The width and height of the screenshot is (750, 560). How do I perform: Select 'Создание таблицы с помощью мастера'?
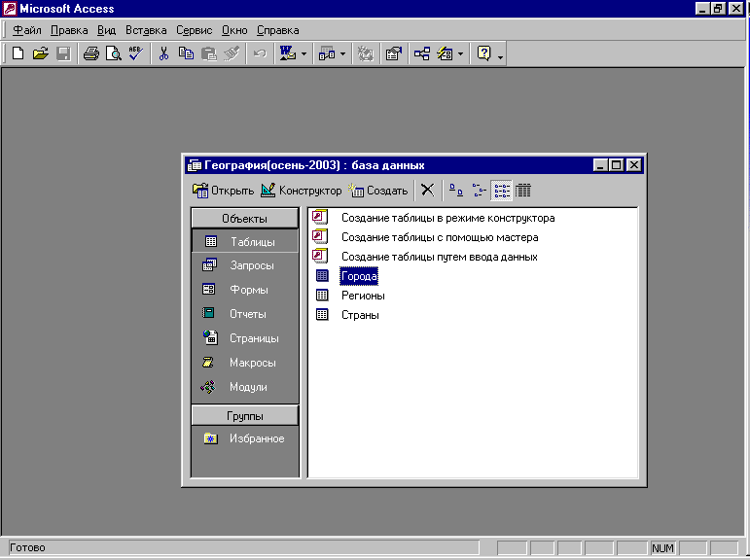[440, 237]
